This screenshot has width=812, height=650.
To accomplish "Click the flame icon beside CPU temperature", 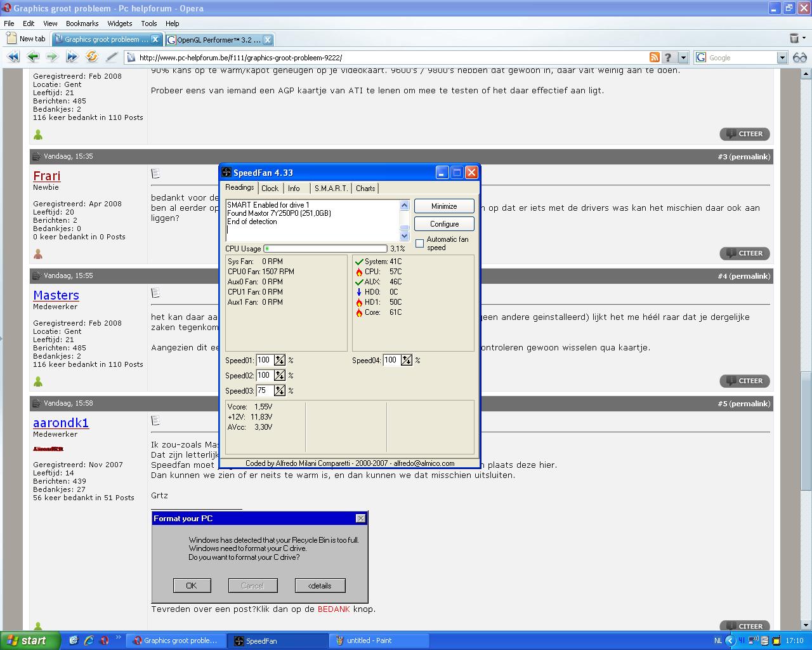I will pyautogui.click(x=359, y=272).
